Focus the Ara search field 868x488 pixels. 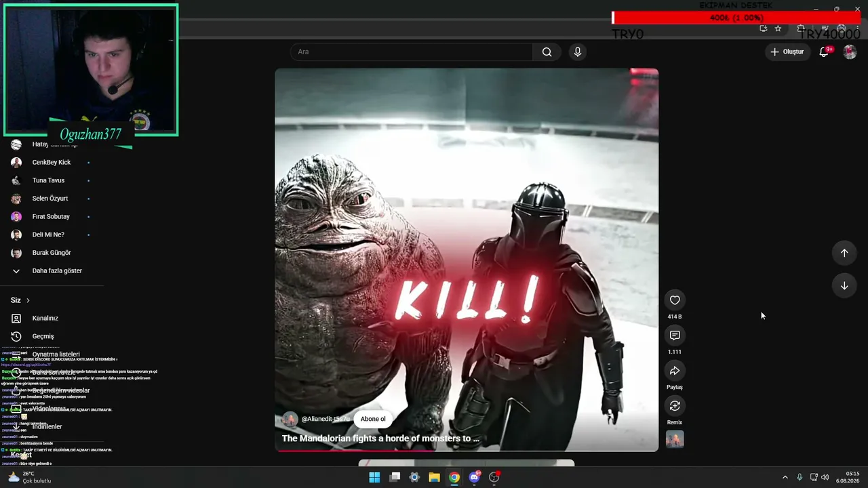pyautogui.click(x=412, y=52)
